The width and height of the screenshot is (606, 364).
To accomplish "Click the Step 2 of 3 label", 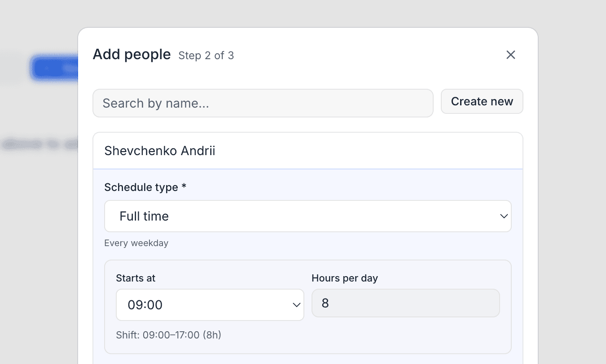I will (x=206, y=56).
